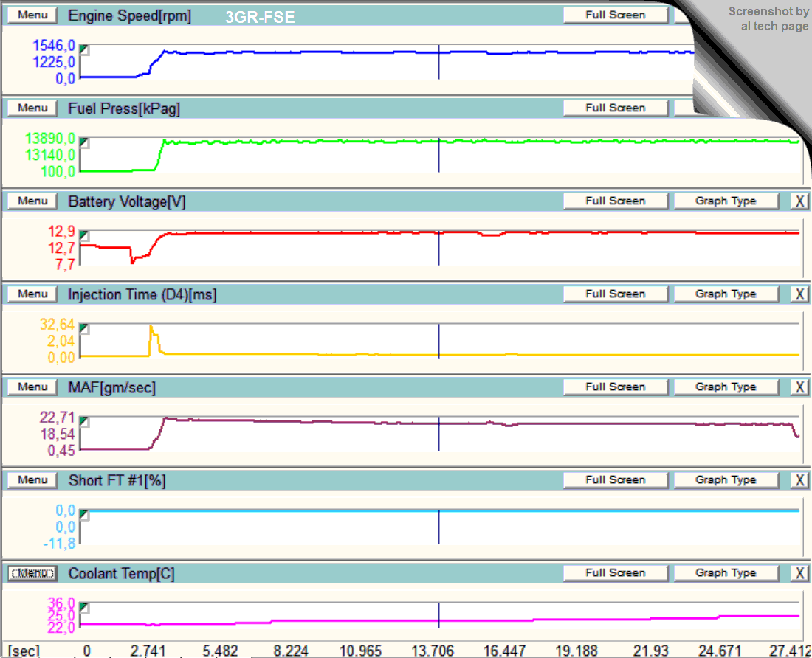The height and width of the screenshot is (658, 812).
Task: Expand the MAF graph Menu
Action: (32, 387)
